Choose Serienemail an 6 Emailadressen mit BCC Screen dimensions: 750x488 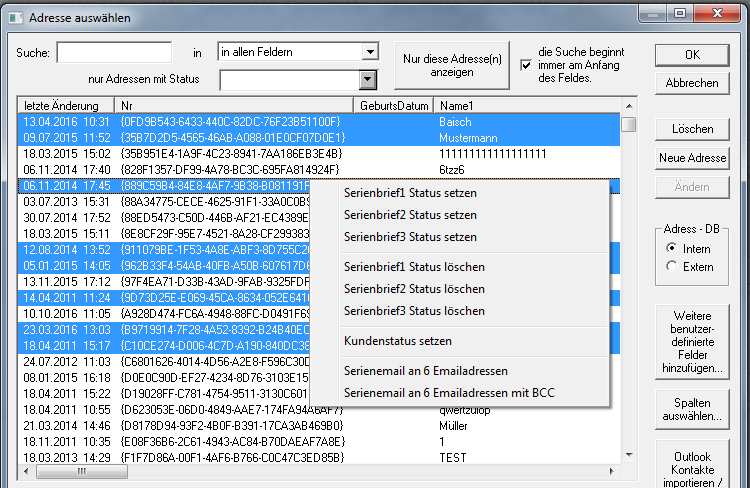[448, 393]
